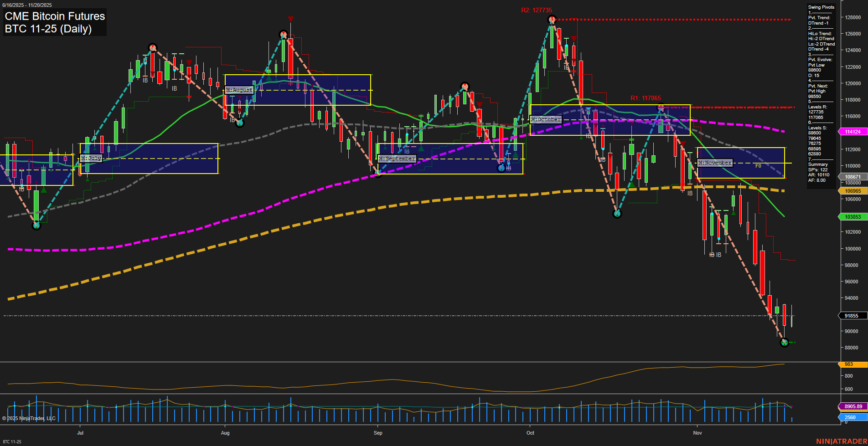Click the R2: 127735 resistance label
Viewport: 868px width, 446px height.
tap(536, 10)
